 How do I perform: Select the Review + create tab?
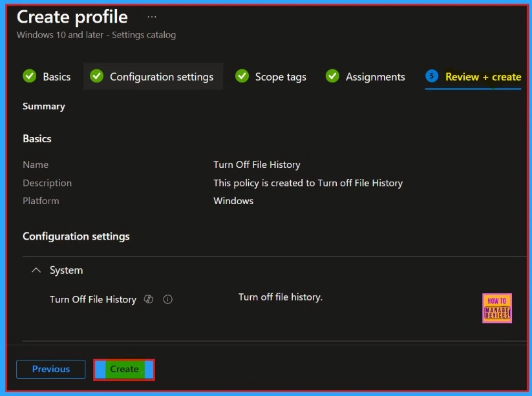[473, 78]
